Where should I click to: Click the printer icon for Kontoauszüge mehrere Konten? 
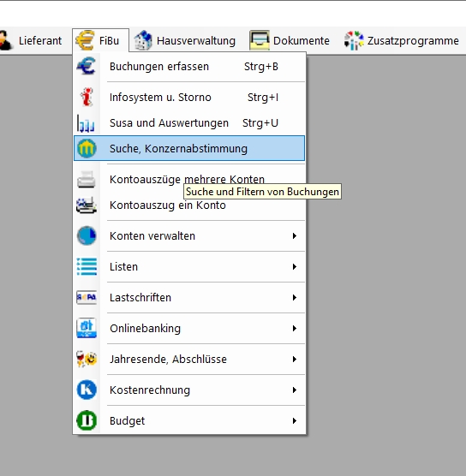pos(87,180)
